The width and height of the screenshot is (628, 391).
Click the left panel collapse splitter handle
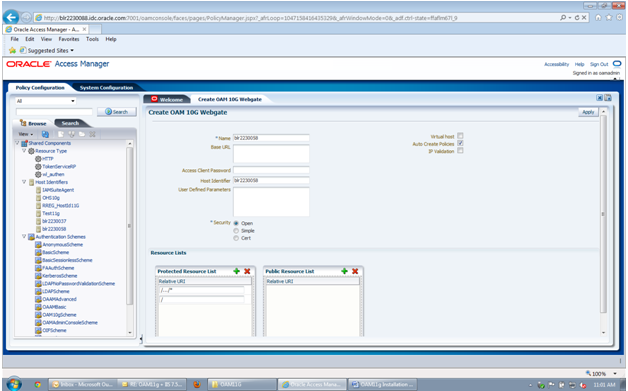tap(141, 339)
